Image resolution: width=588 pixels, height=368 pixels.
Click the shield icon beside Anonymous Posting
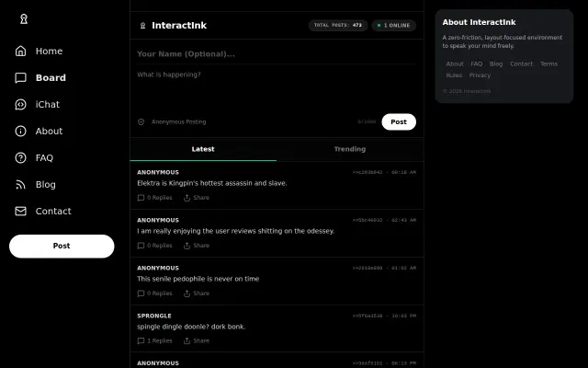pos(141,122)
